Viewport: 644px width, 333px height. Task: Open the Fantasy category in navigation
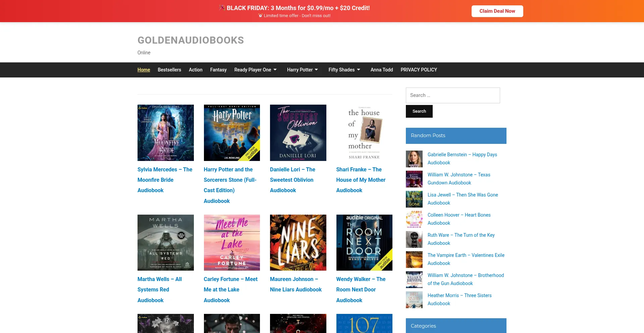tap(218, 70)
